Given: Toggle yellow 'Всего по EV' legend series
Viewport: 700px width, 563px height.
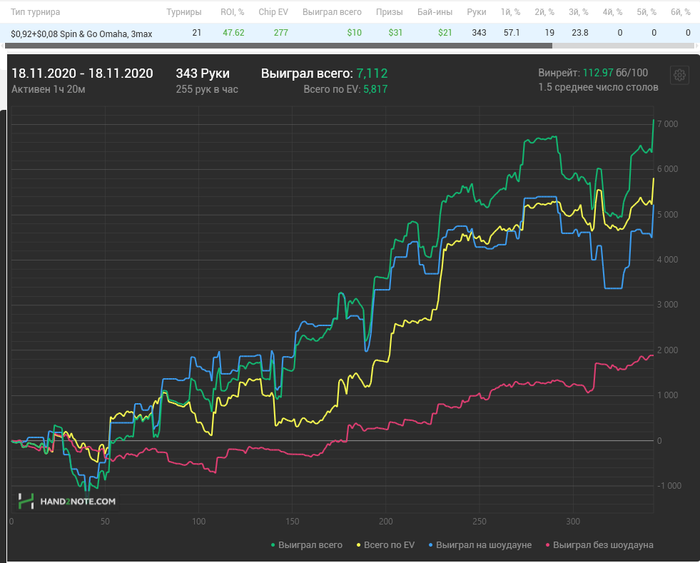Looking at the screenshot, I should coord(386,545).
